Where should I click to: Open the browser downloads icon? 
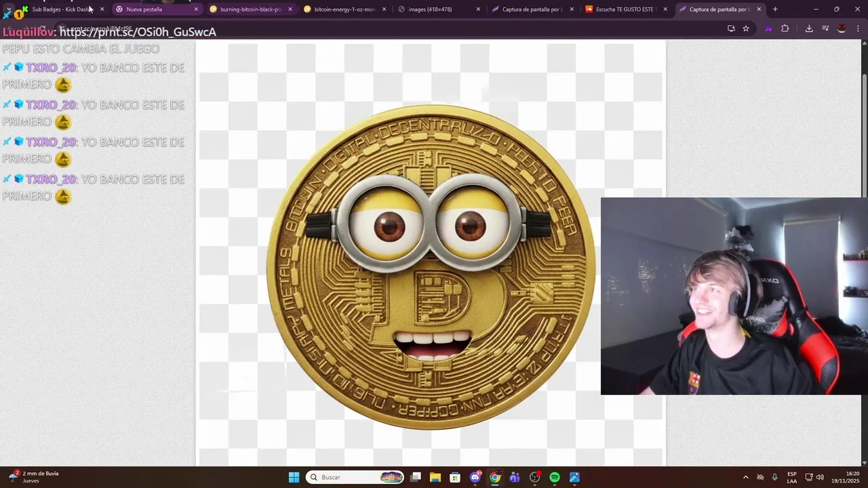[x=809, y=28]
